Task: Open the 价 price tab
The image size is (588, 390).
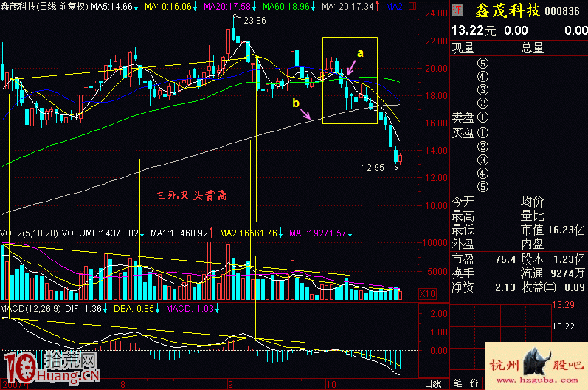Action: coord(474,383)
